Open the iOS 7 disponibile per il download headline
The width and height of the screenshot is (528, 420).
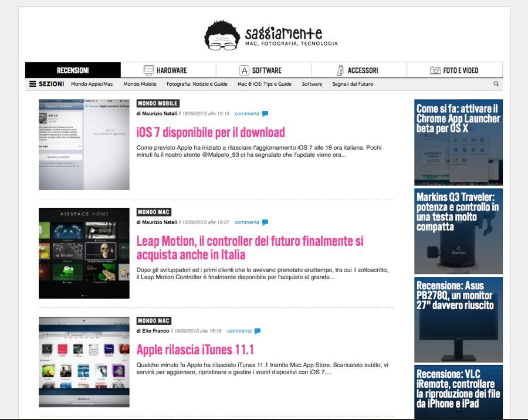click(x=211, y=133)
